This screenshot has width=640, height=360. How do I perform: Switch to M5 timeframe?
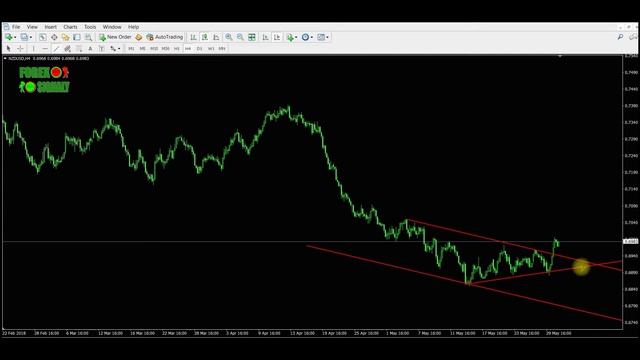coord(142,49)
